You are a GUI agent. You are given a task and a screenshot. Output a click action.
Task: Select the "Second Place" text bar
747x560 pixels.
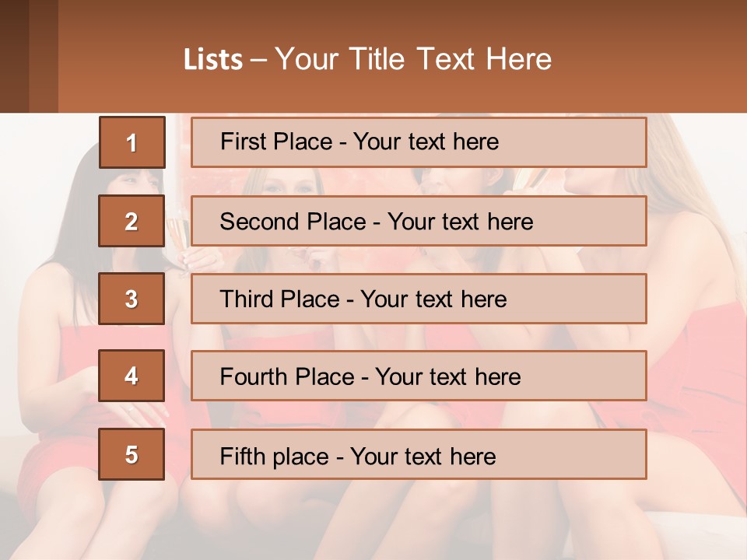(419, 221)
